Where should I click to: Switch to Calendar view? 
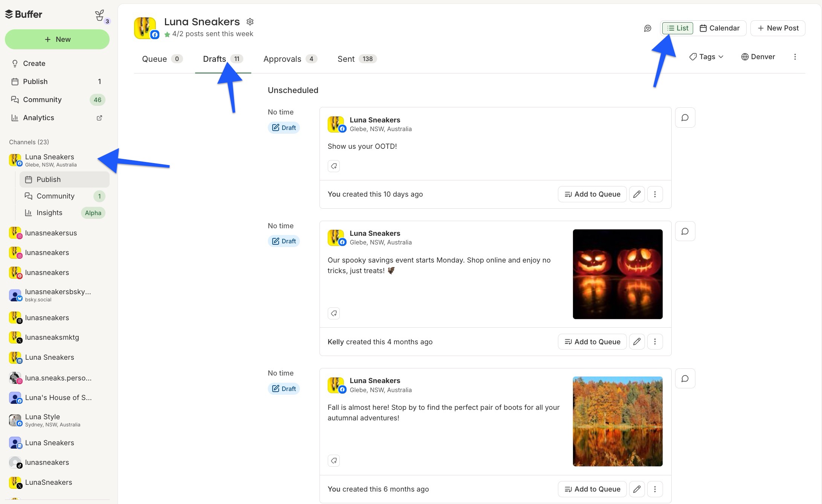720,28
